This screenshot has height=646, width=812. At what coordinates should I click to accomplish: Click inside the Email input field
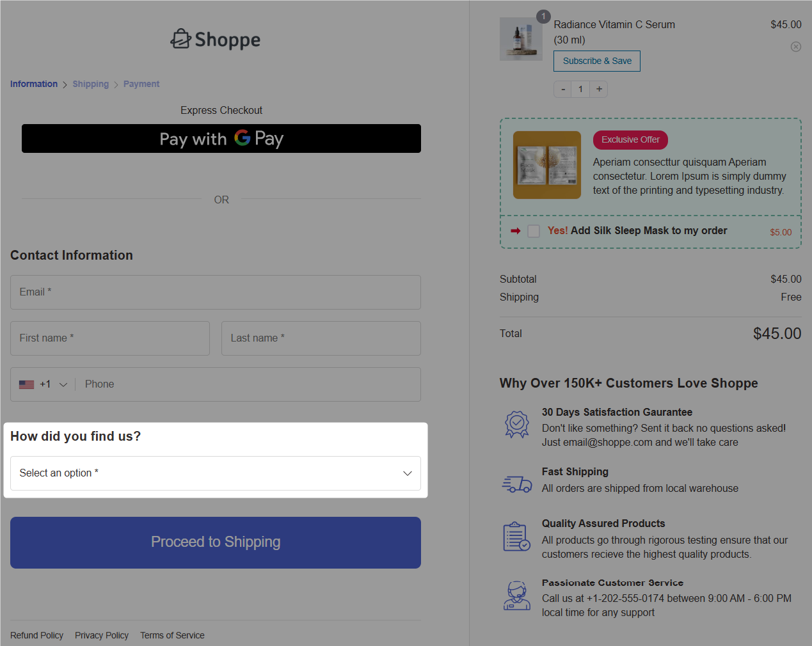click(x=215, y=292)
